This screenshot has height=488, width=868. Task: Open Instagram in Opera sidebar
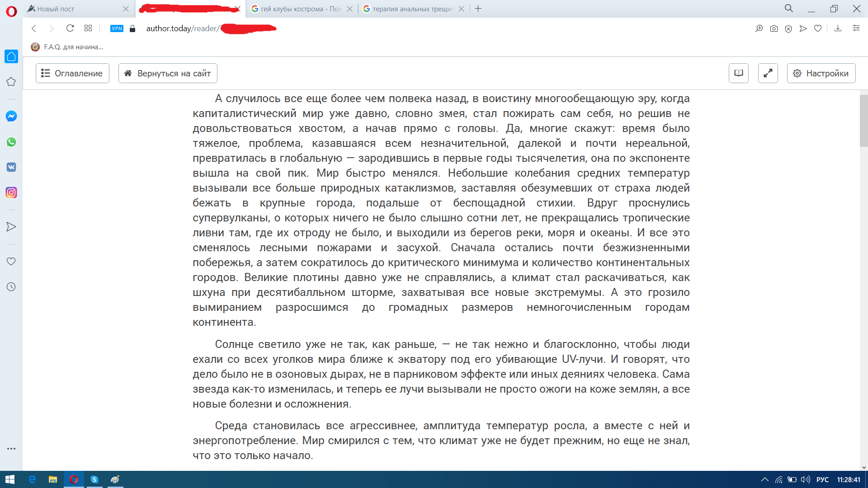(11, 192)
